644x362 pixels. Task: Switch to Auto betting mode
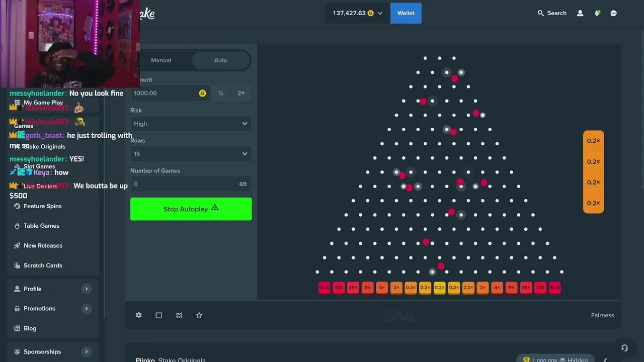click(221, 60)
